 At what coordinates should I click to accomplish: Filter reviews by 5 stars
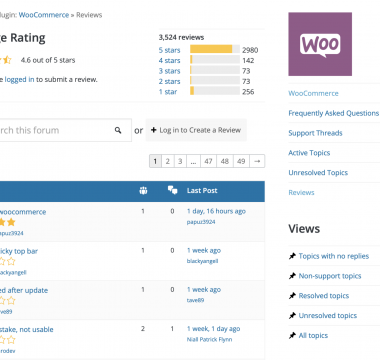coord(169,50)
